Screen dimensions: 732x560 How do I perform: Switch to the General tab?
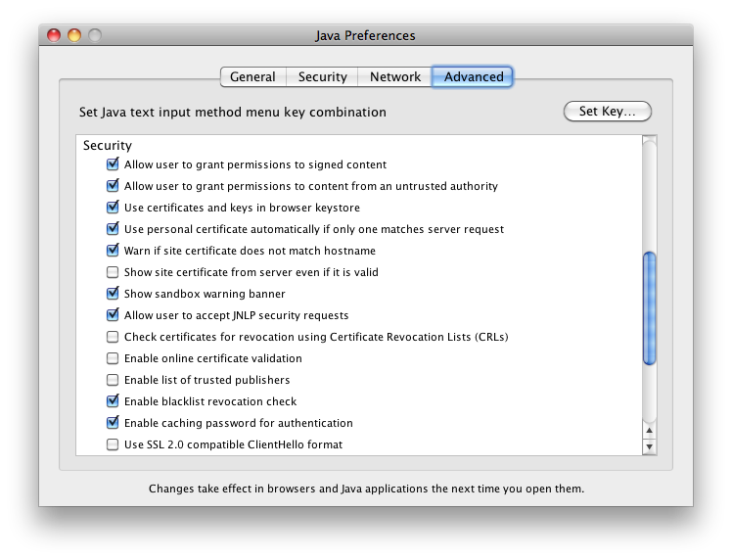pyautogui.click(x=253, y=76)
